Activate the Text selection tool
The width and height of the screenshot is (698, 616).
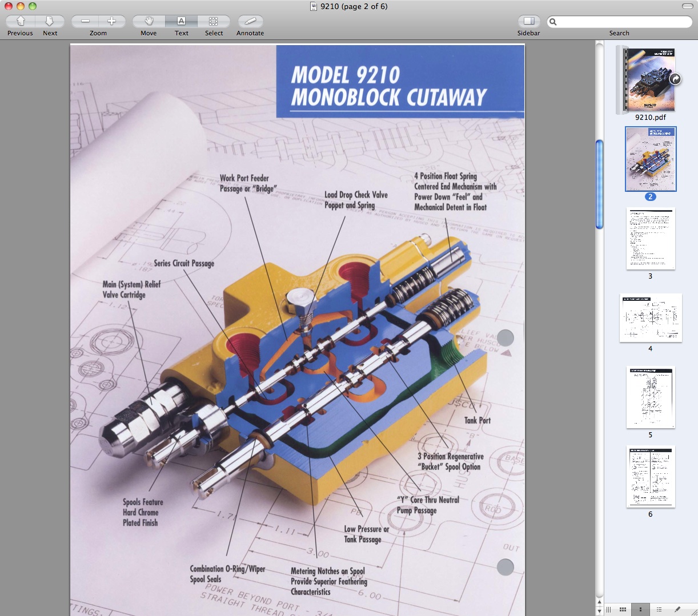click(x=181, y=22)
